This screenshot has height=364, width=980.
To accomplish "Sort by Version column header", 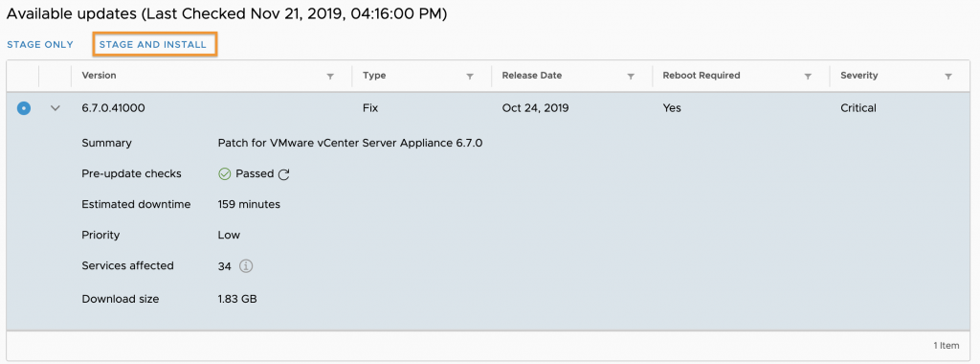I will pos(99,76).
